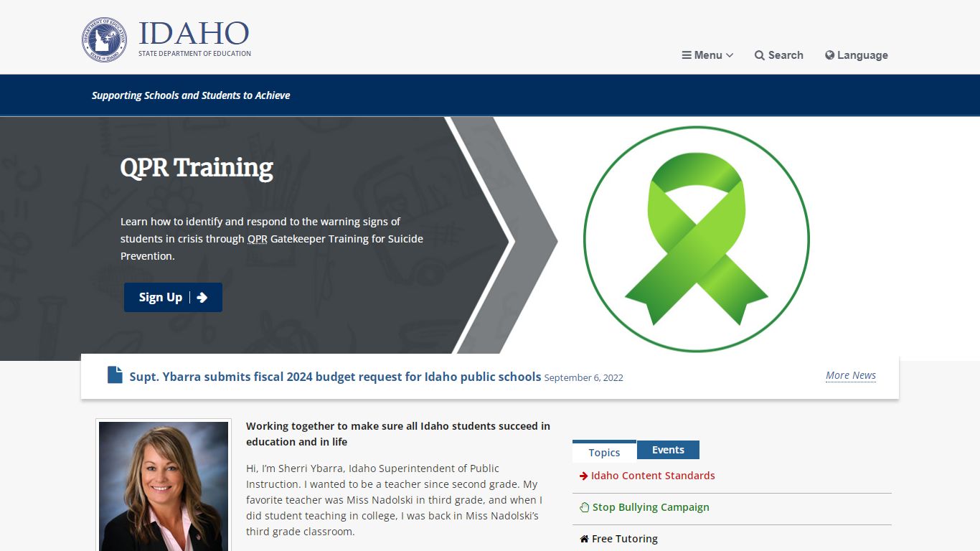
Task: Open the More News link
Action: tap(851, 375)
